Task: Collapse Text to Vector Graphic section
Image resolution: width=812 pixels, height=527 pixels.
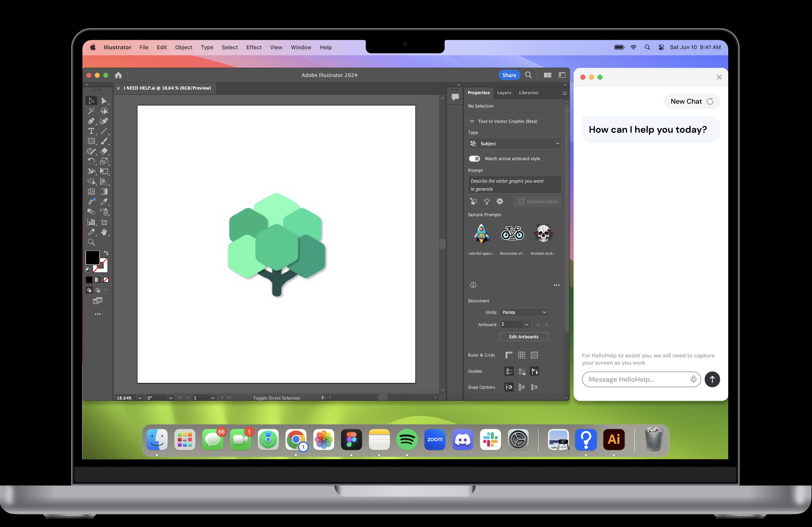Action: pyautogui.click(x=472, y=121)
